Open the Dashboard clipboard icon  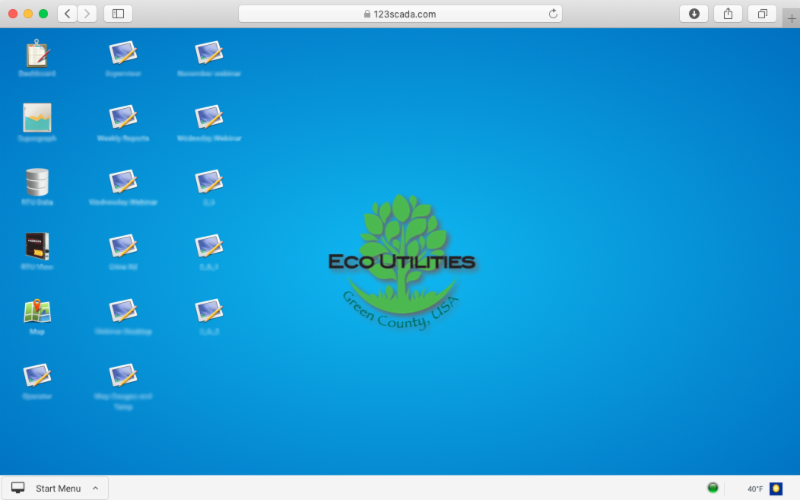coord(37,54)
